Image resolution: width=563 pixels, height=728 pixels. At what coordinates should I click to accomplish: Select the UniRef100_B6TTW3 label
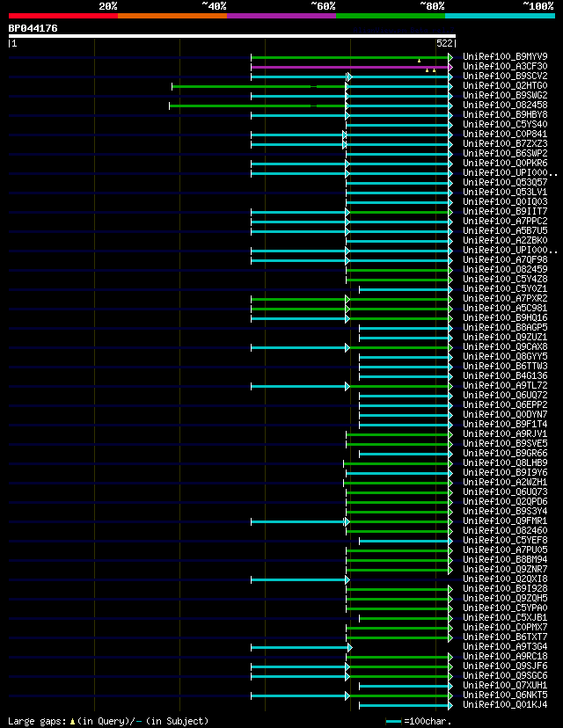pyautogui.click(x=505, y=367)
